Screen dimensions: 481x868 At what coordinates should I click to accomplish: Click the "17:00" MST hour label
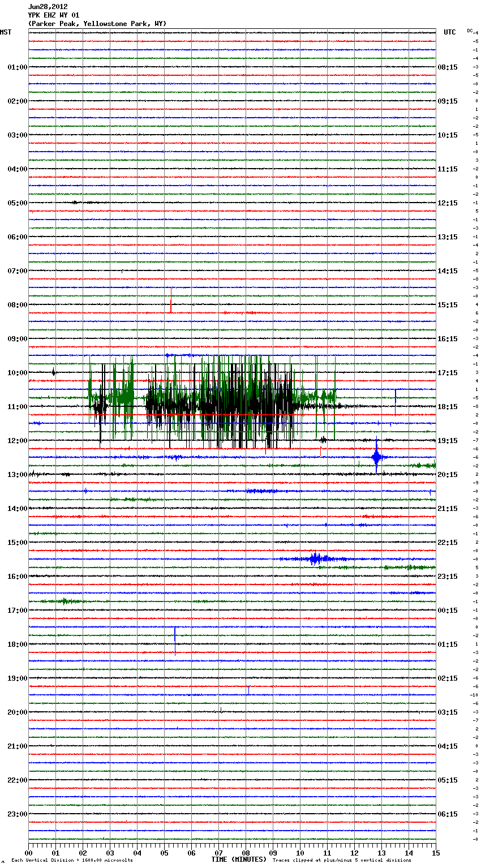18,611
